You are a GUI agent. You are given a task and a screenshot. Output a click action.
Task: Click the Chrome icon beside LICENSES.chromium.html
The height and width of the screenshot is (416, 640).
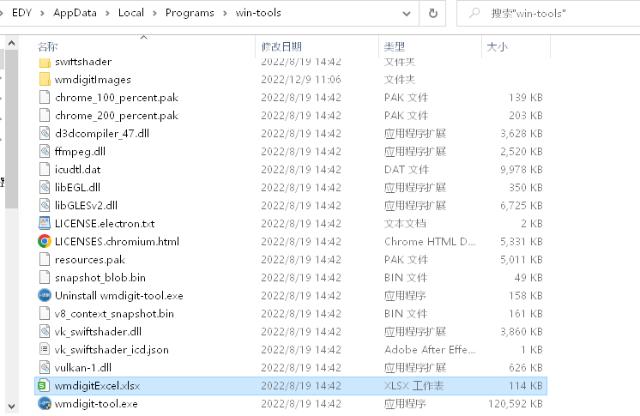tap(44, 241)
